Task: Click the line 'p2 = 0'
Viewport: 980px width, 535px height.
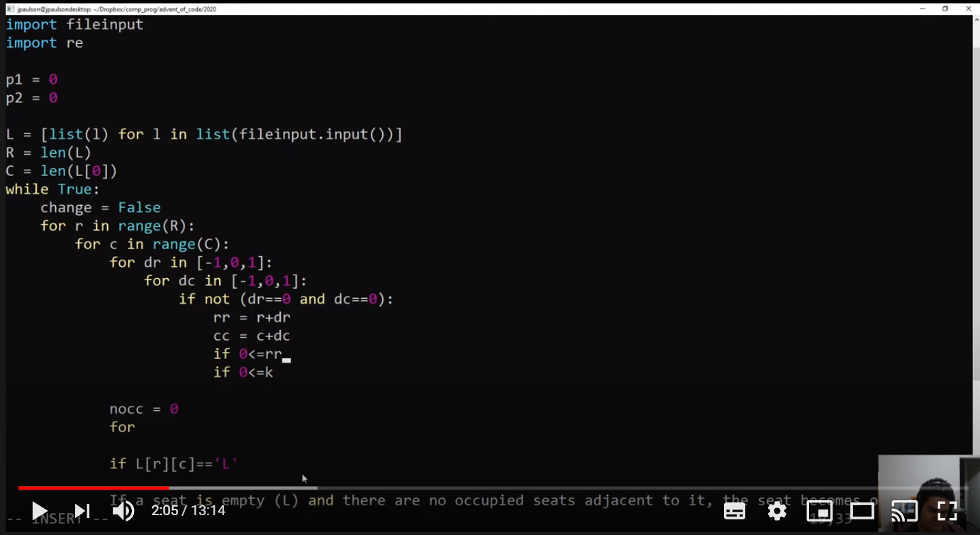Action: (x=32, y=98)
